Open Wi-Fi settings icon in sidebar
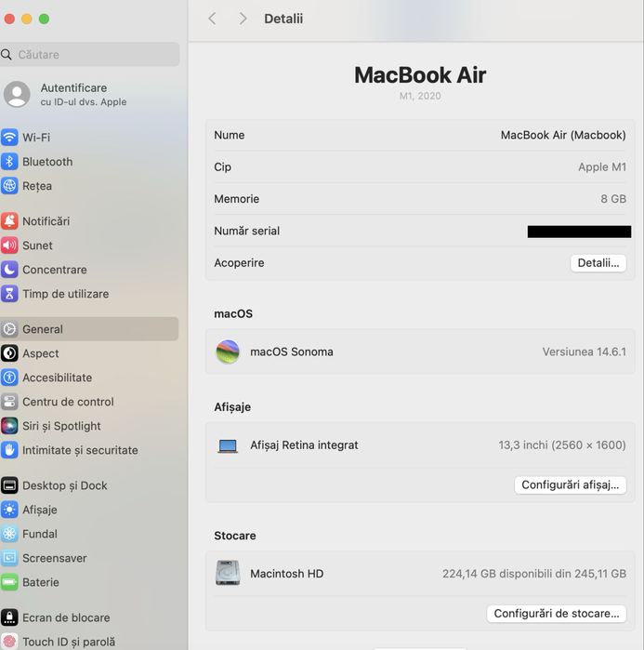The width and height of the screenshot is (644, 650). pos(9,138)
